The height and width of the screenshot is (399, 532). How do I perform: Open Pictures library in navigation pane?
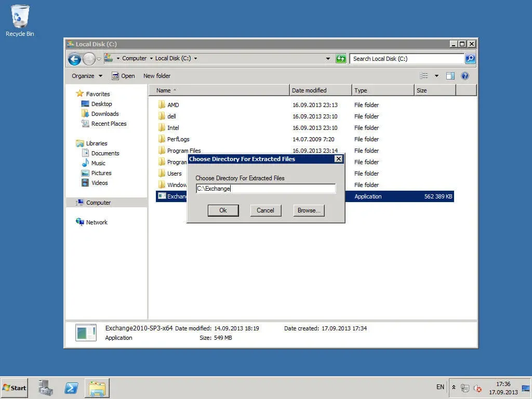pyautogui.click(x=101, y=173)
